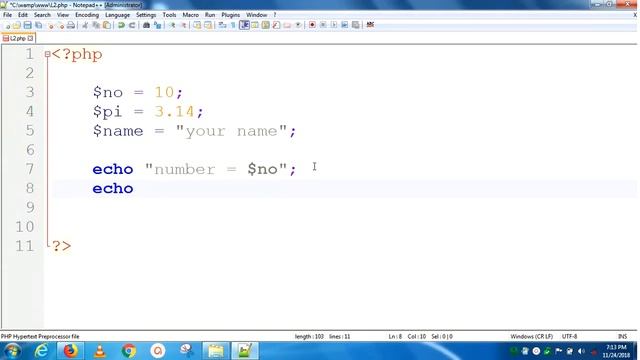Open the Windows Start button
The image size is (640, 360).
point(11,351)
